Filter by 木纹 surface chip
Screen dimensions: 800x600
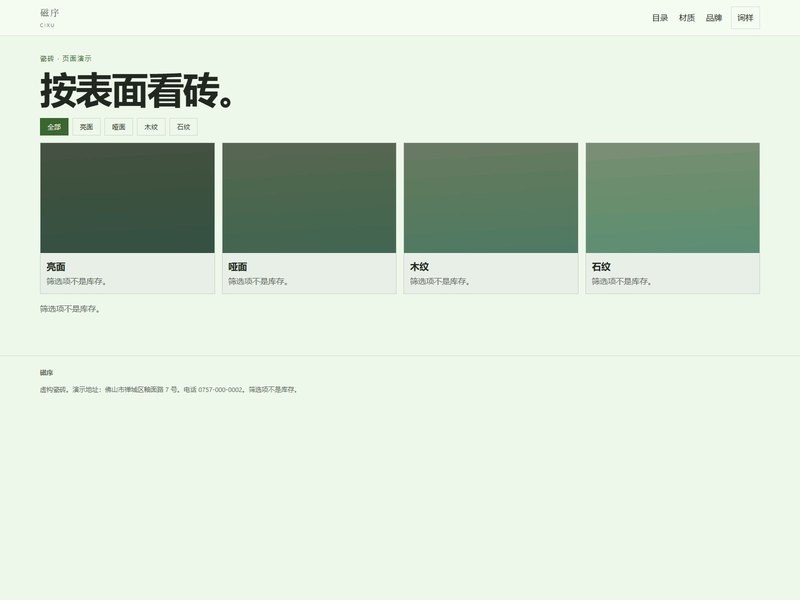click(x=151, y=127)
